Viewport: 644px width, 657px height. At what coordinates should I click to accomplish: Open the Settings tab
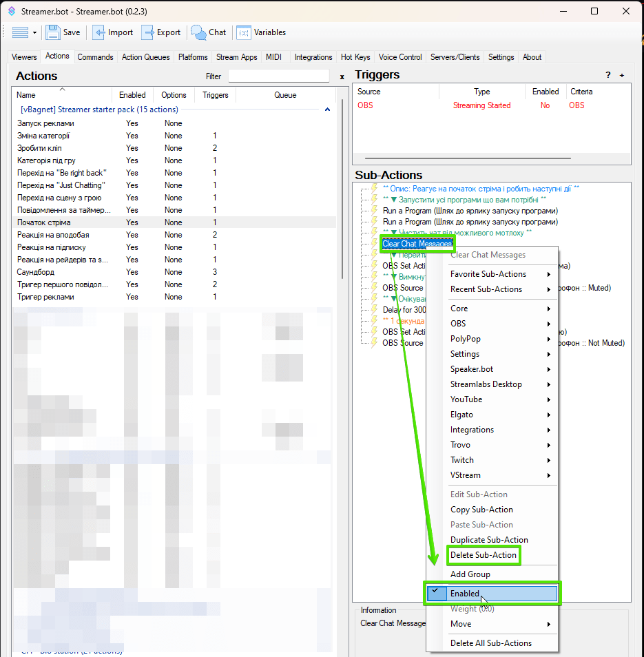tap(501, 57)
